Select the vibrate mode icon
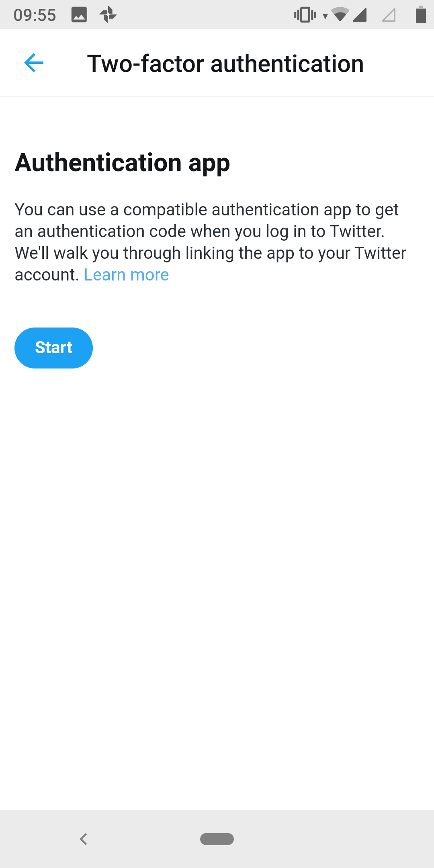This screenshot has width=434, height=868. point(305,15)
